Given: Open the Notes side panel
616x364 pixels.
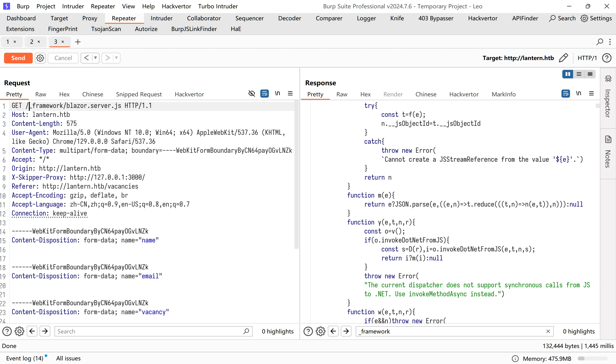Looking at the screenshot, I should coord(608,152).
